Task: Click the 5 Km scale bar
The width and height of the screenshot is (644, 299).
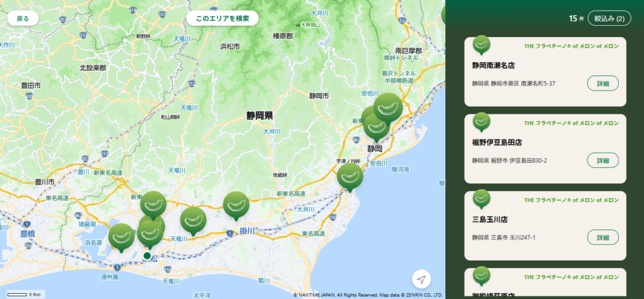Action: 26,295
